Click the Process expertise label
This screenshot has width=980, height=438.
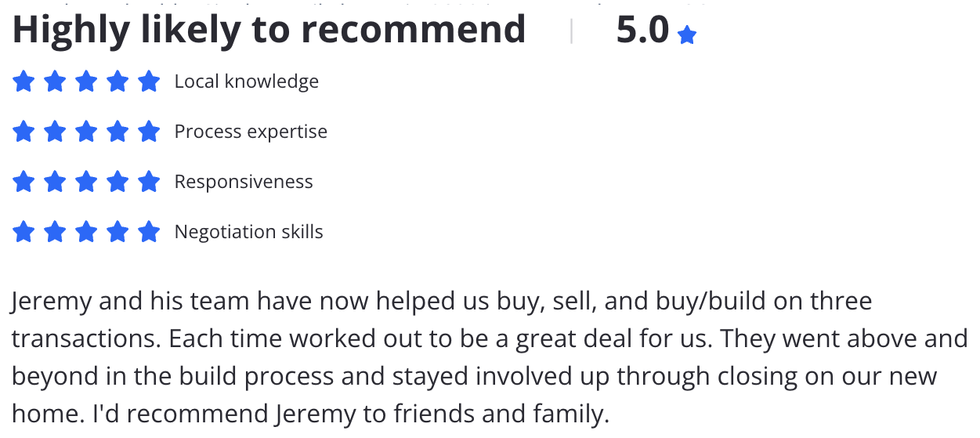click(251, 132)
